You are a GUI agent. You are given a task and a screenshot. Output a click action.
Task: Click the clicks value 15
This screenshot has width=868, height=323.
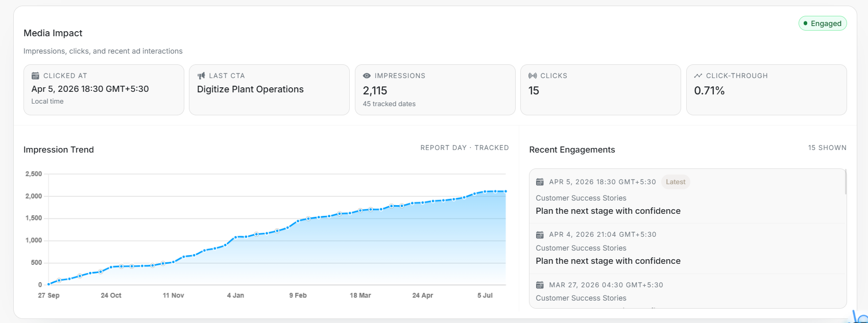[x=534, y=91]
